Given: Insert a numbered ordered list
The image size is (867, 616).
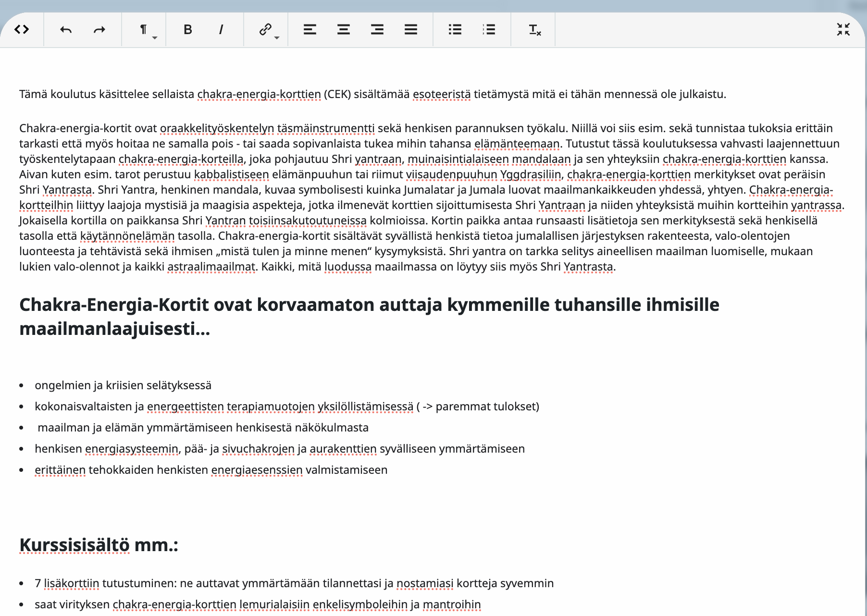Looking at the screenshot, I should click(489, 30).
